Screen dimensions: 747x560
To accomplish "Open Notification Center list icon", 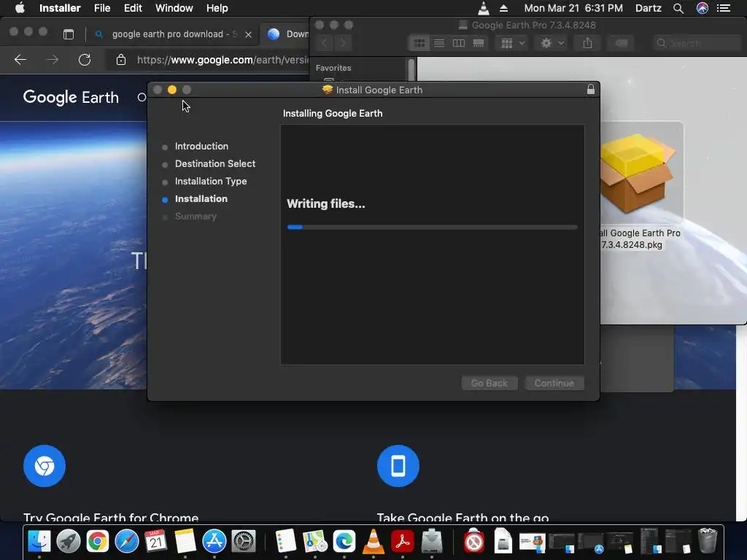I will (724, 8).
